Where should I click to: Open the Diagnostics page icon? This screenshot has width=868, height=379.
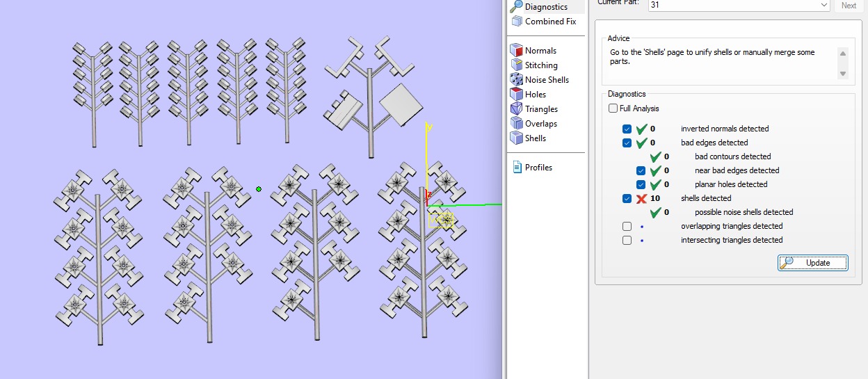click(x=516, y=6)
